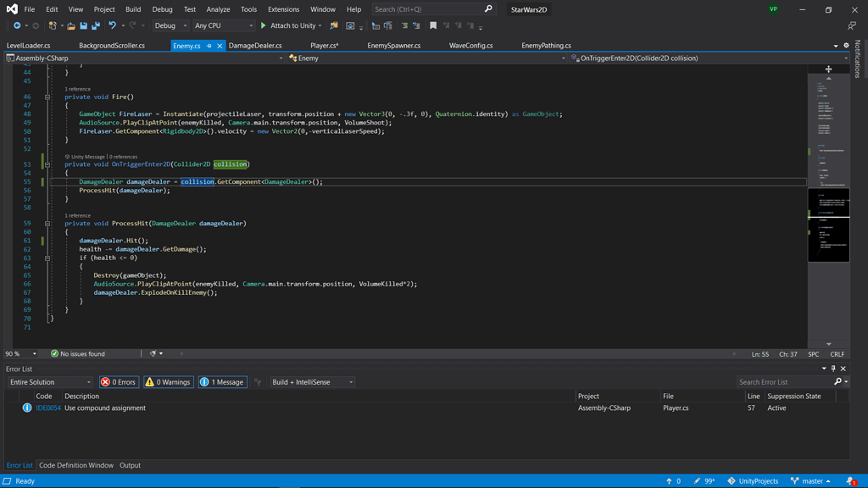868x488 pixels.
Task: Click the New Project toolbar icon
Action: coord(52,25)
